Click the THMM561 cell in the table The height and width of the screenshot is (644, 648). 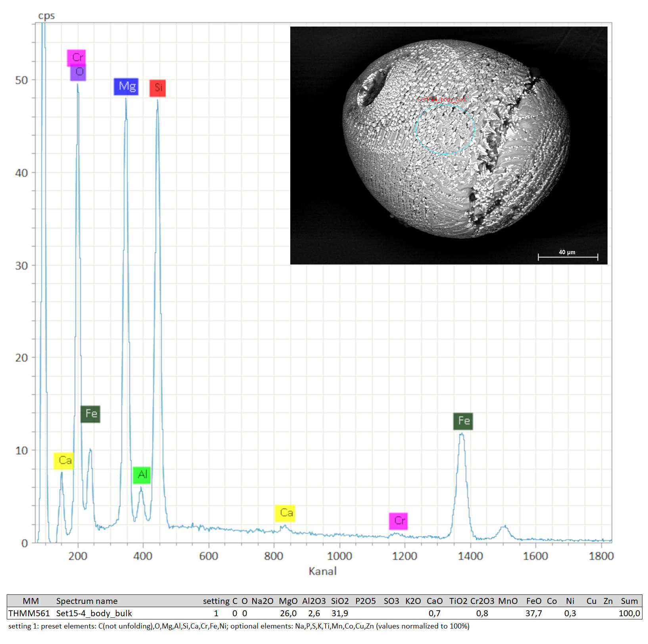coord(29,613)
